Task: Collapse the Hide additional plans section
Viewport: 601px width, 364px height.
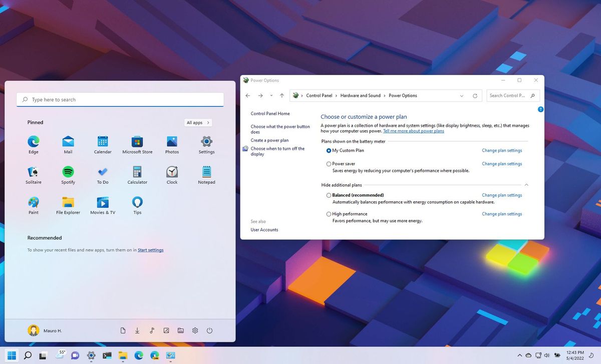Action: (x=526, y=185)
